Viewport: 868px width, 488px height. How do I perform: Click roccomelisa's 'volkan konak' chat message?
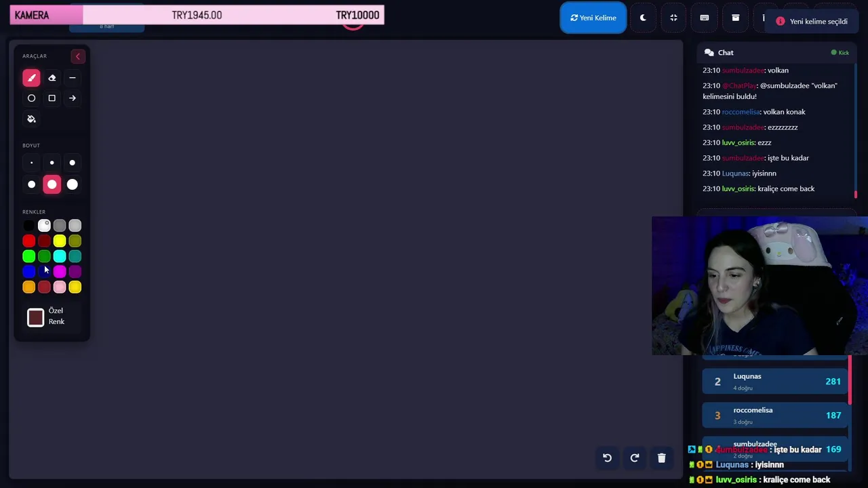point(754,112)
